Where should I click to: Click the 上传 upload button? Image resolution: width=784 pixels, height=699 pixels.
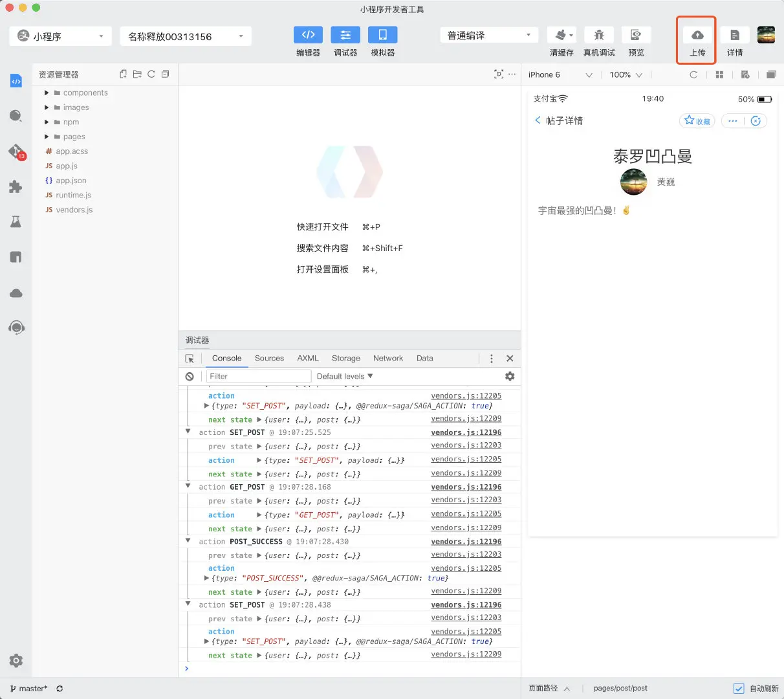(697, 41)
